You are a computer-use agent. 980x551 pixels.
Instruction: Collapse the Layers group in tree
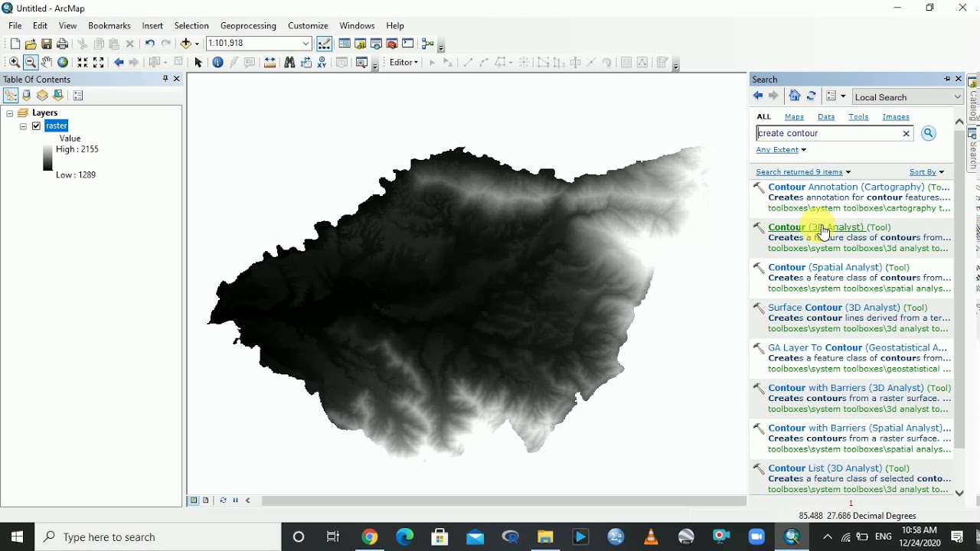coord(9,113)
